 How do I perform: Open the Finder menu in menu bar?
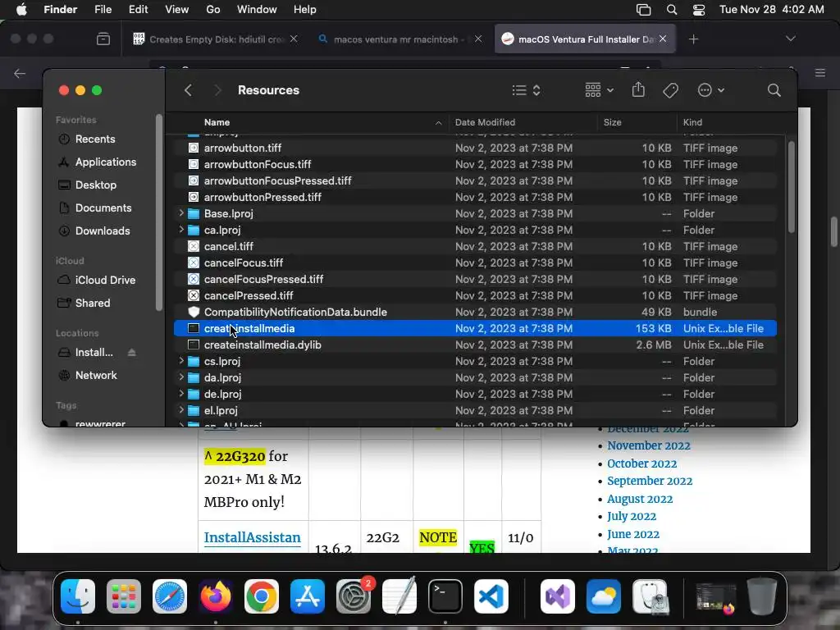click(x=60, y=9)
